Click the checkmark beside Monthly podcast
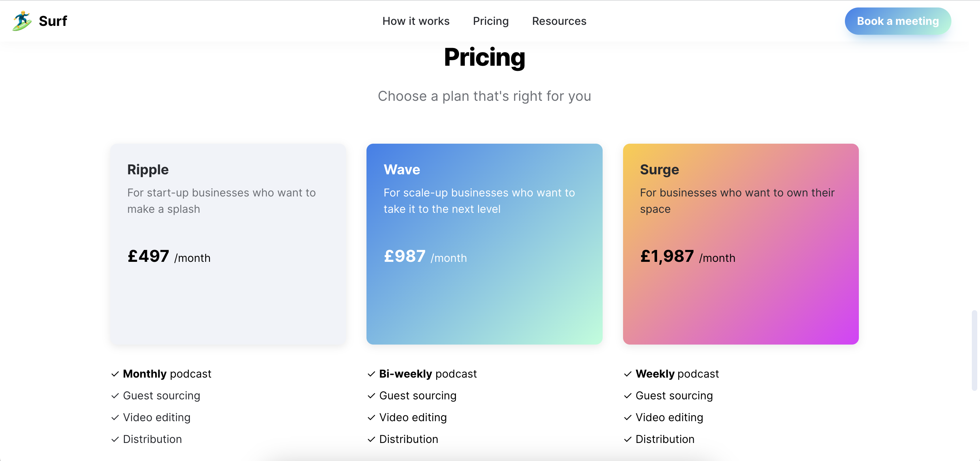This screenshot has width=980, height=461. [x=115, y=374]
